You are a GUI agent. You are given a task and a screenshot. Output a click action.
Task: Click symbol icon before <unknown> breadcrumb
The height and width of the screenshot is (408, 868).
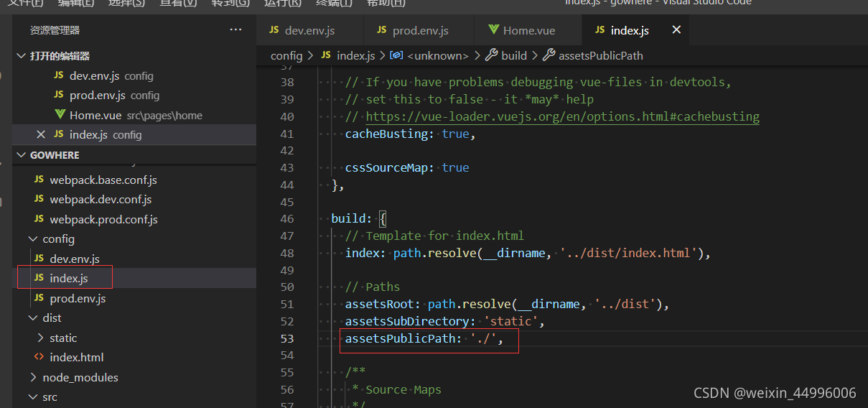point(396,55)
